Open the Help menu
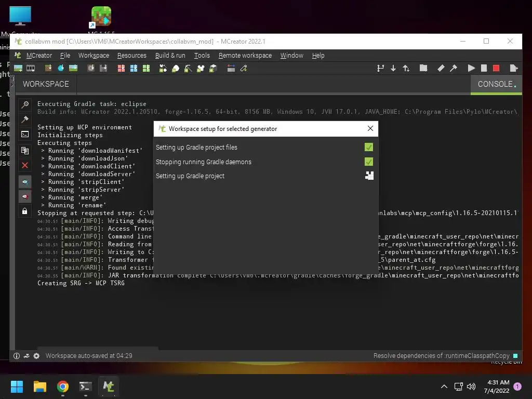 coord(318,55)
